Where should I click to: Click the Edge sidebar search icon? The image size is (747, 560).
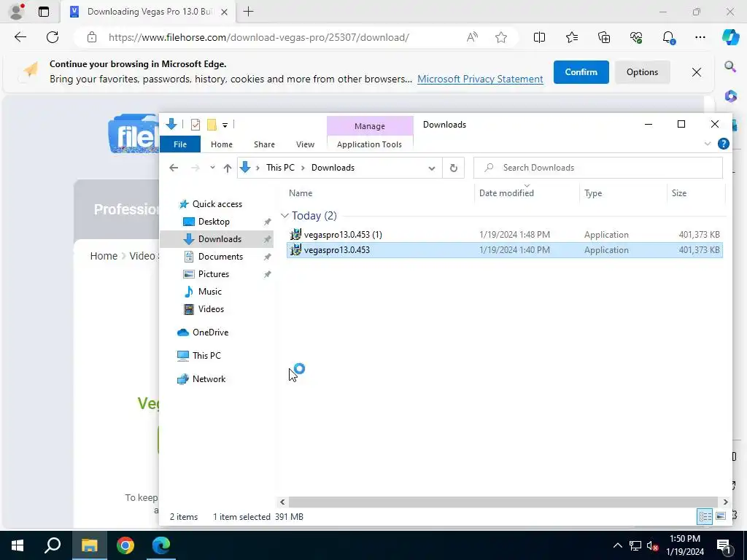point(730,66)
